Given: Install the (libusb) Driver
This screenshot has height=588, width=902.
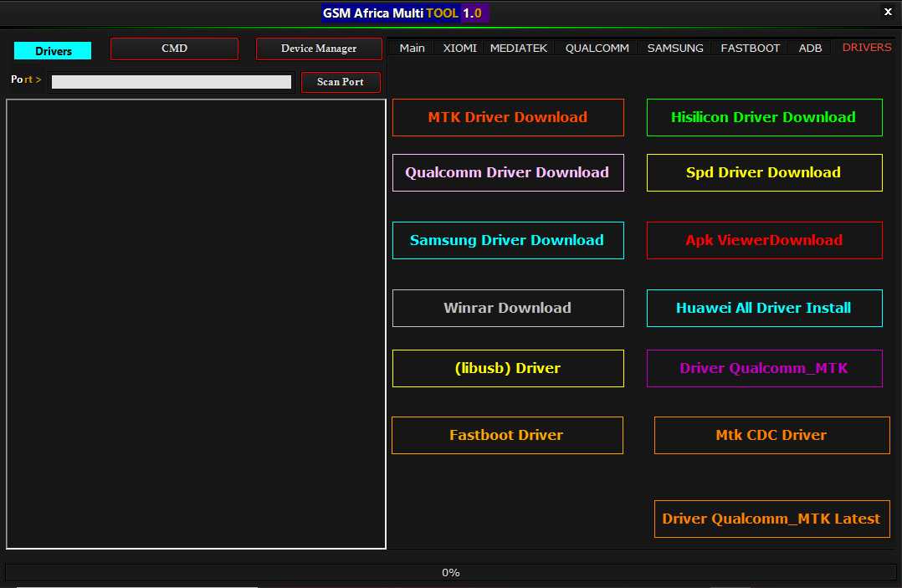Looking at the screenshot, I should (x=508, y=368).
